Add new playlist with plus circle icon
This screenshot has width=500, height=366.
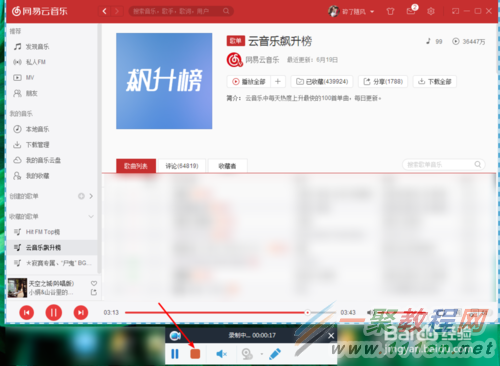pos(81,196)
